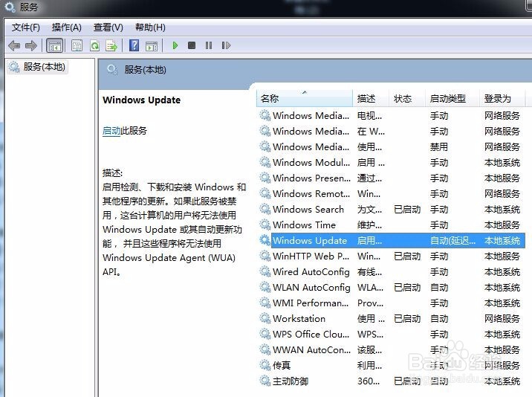Click the 360... description of 主动防御
This screenshot has width=532, height=397.
[369, 381]
